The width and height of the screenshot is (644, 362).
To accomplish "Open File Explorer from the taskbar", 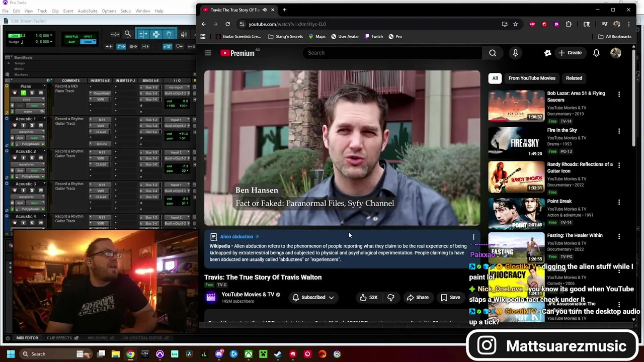I will point(116,354).
